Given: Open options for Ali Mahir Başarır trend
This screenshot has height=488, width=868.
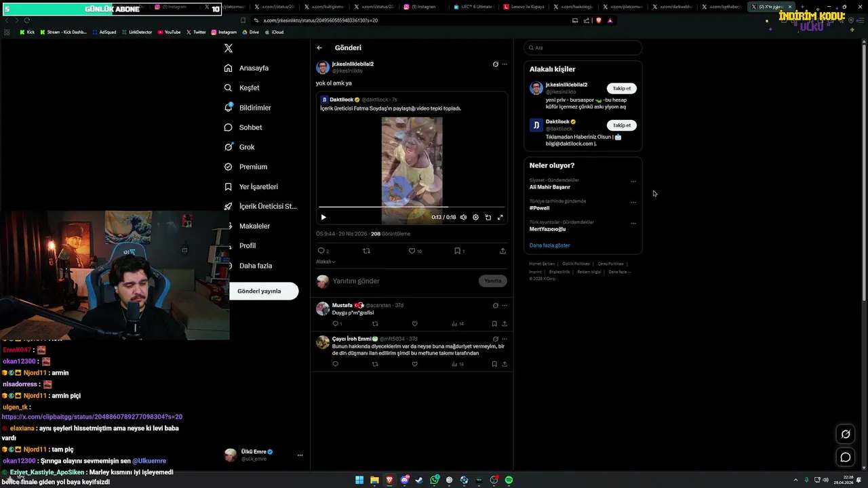Looking at the screenshot, I should [633, 181].
